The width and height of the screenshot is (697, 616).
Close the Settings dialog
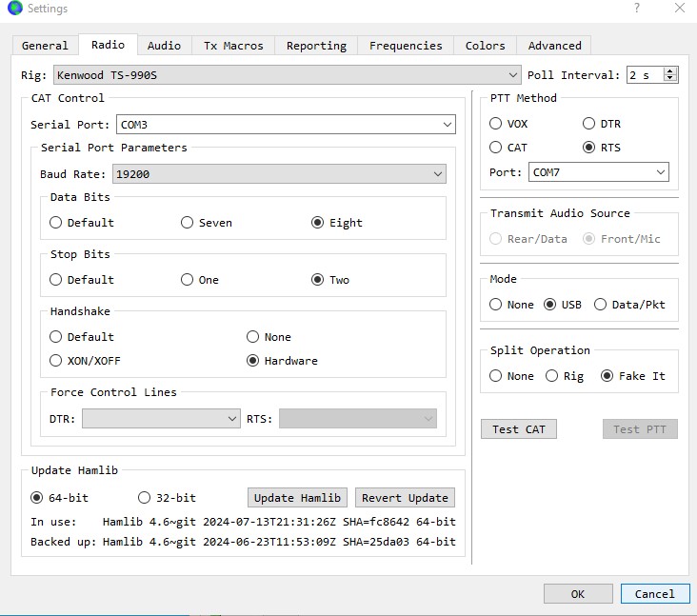(x=680, y=8)
